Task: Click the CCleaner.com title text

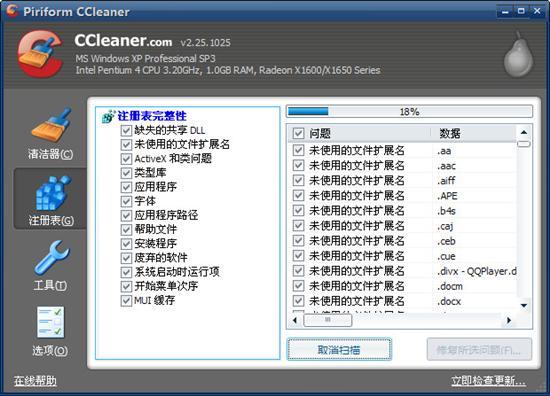Action: [123, 41]
